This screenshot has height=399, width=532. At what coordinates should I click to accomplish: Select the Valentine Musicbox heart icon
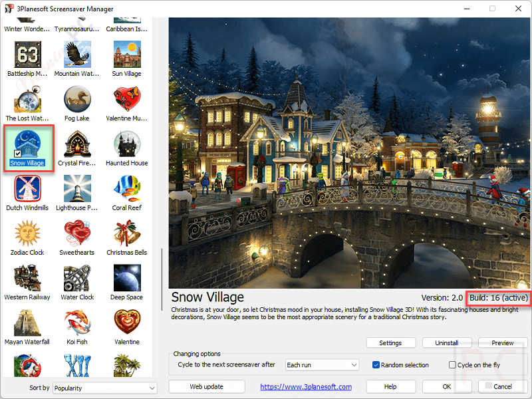[x=127, y=99]
